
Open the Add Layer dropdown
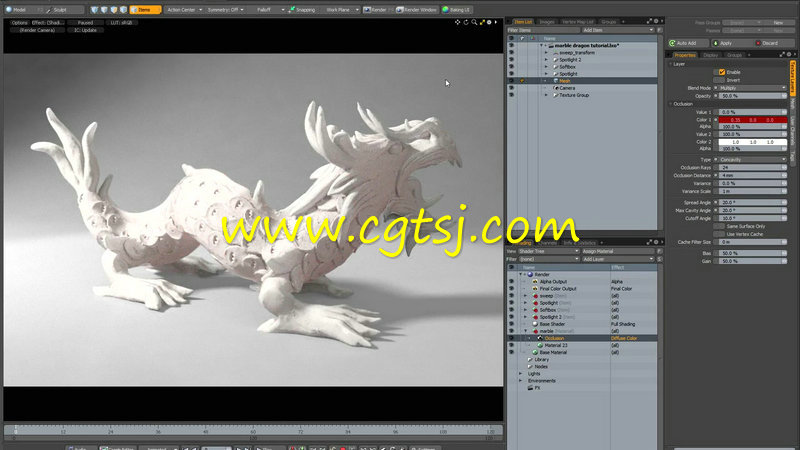[618, 259]
